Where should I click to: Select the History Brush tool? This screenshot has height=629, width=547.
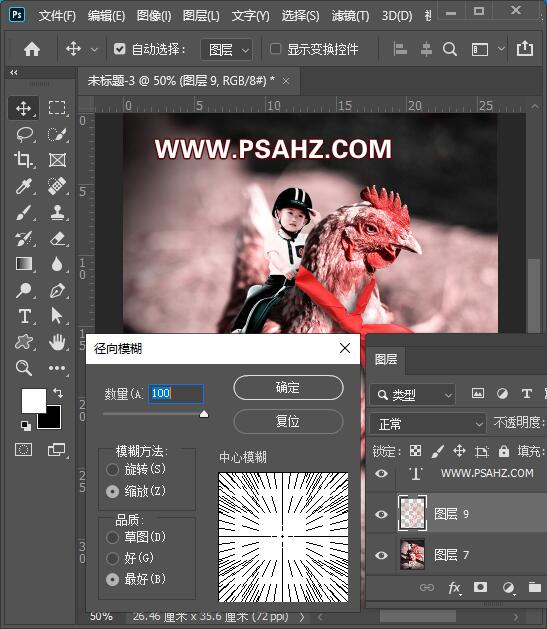click(24, 238)
